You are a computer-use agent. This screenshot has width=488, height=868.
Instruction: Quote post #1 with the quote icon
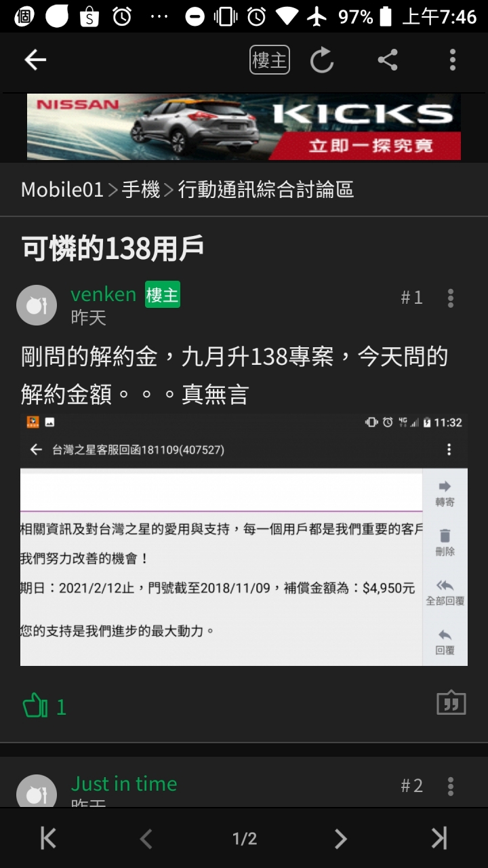(x=451, y=703)
